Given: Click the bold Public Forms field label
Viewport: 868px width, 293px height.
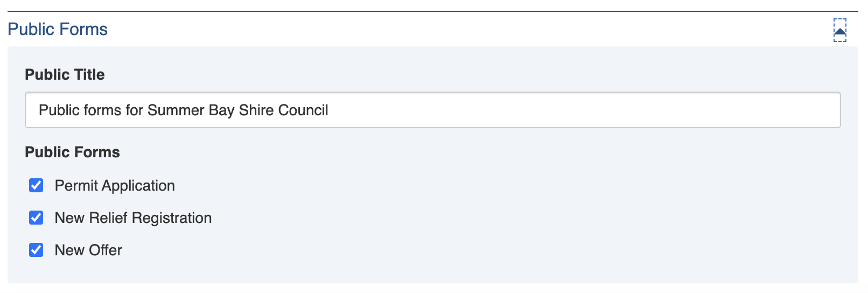Looking at the screenshot, I should pos(72,152).
